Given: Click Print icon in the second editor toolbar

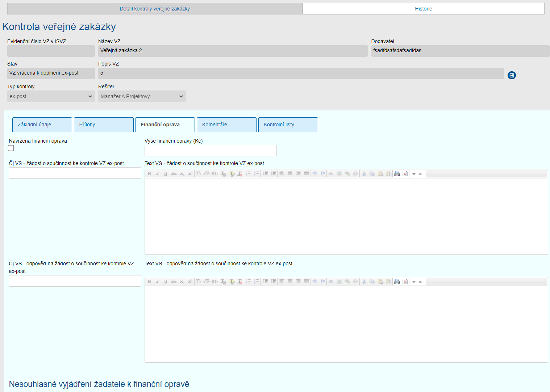Looking at the screenshot, I should tap(397, 282).
